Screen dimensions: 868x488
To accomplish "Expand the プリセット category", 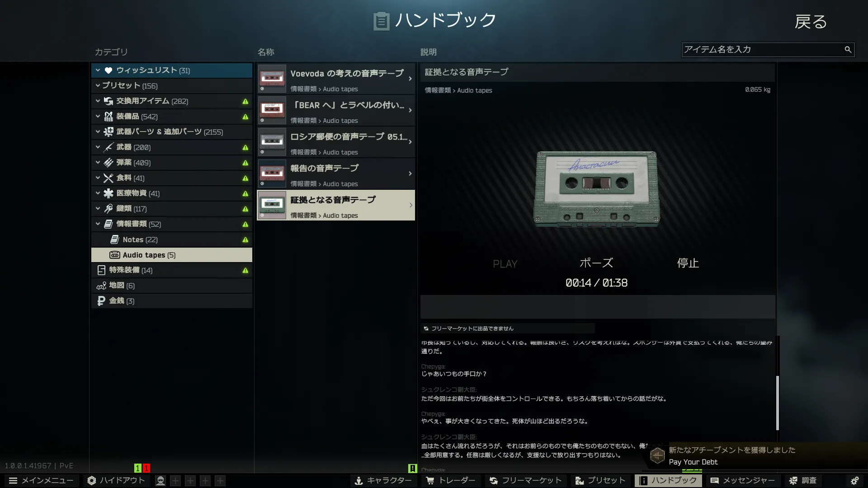I will point(98,85).
